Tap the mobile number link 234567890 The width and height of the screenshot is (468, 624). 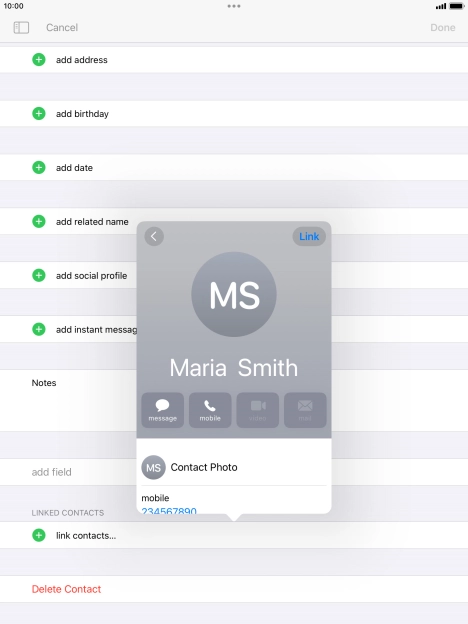point(169,510)
